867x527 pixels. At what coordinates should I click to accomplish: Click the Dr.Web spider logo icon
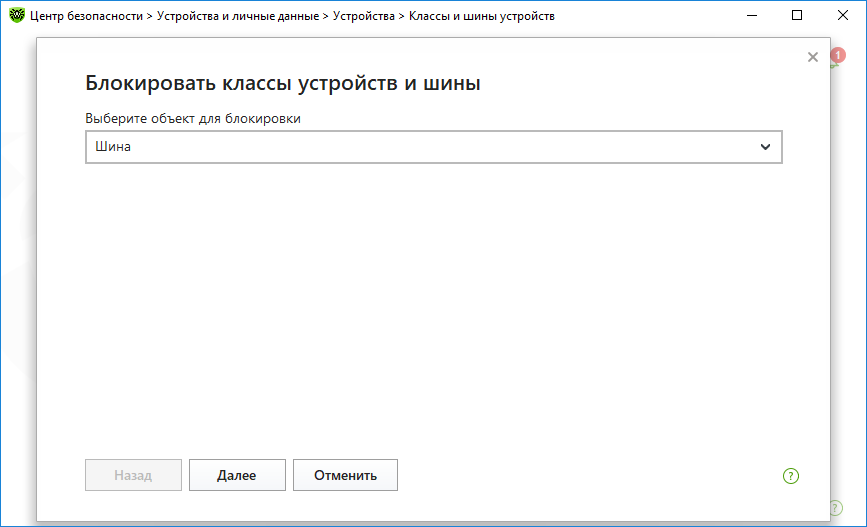(17, 15)
